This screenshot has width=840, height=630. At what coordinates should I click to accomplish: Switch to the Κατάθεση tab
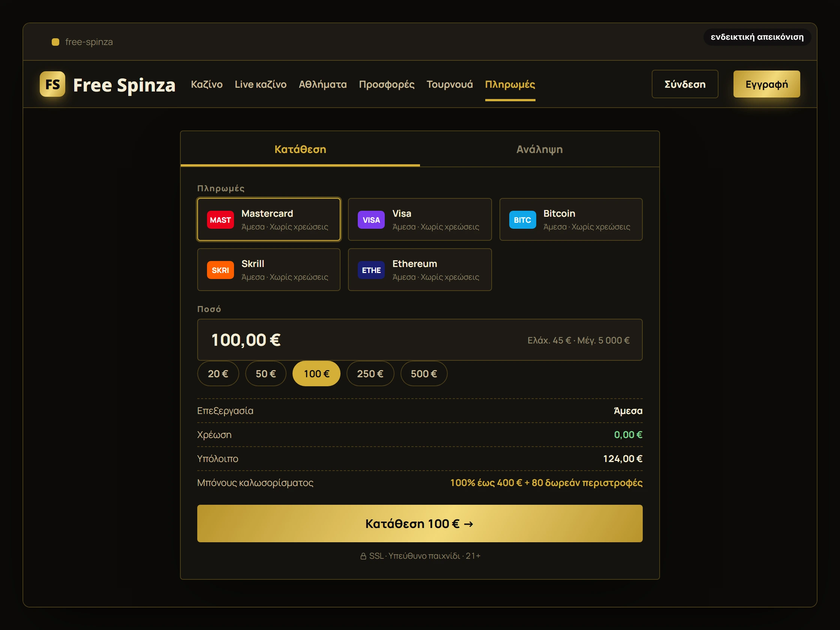tap(300, 149)
